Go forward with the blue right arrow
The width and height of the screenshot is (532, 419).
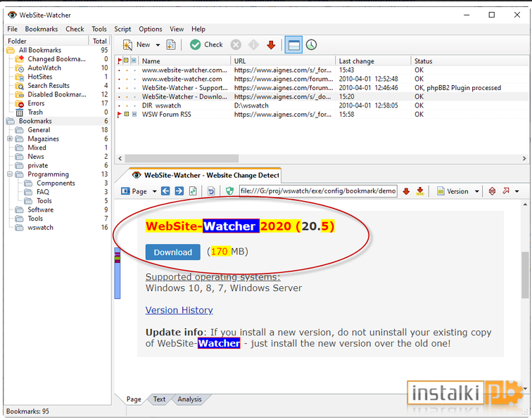click(179, 191)
